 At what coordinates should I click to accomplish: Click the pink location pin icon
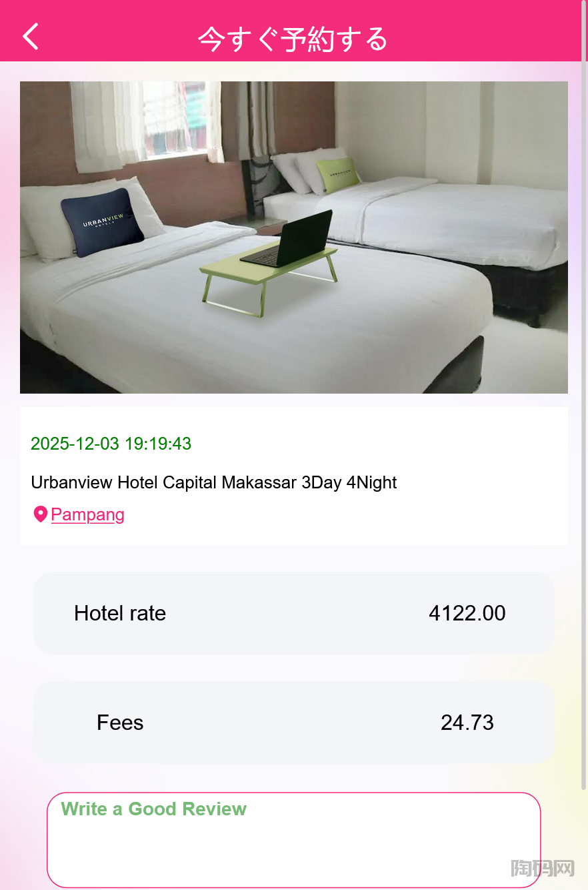40,514
